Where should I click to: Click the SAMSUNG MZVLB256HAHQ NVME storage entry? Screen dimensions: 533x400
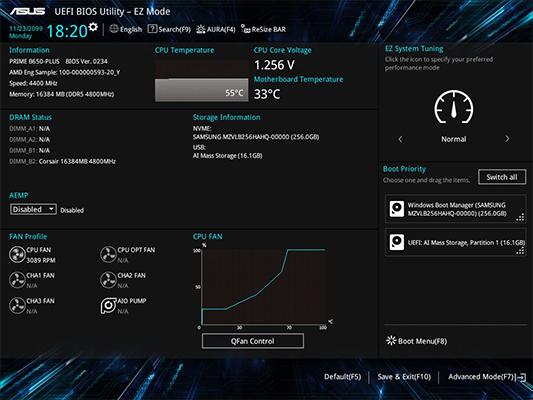pyautogui.click(x=256, y=137)
